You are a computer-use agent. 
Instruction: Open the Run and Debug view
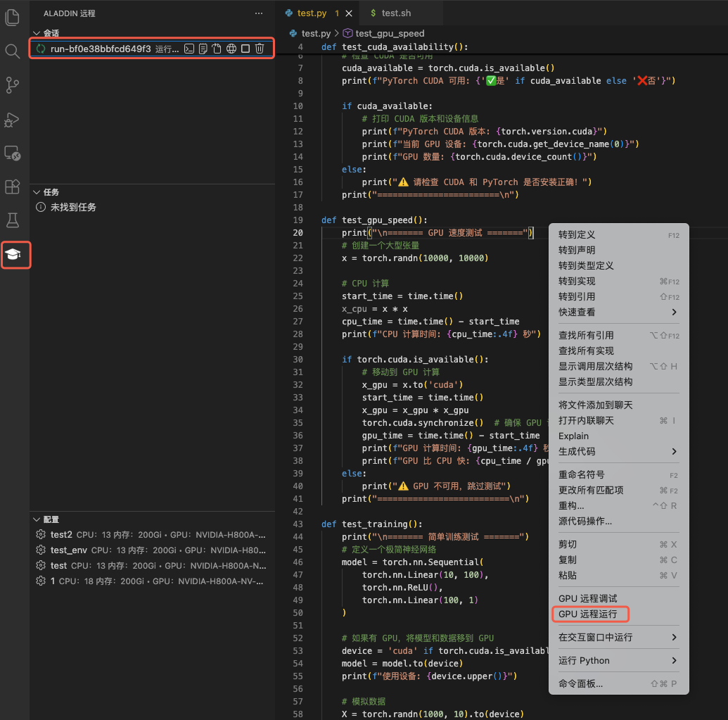click(x=13, y=119)
